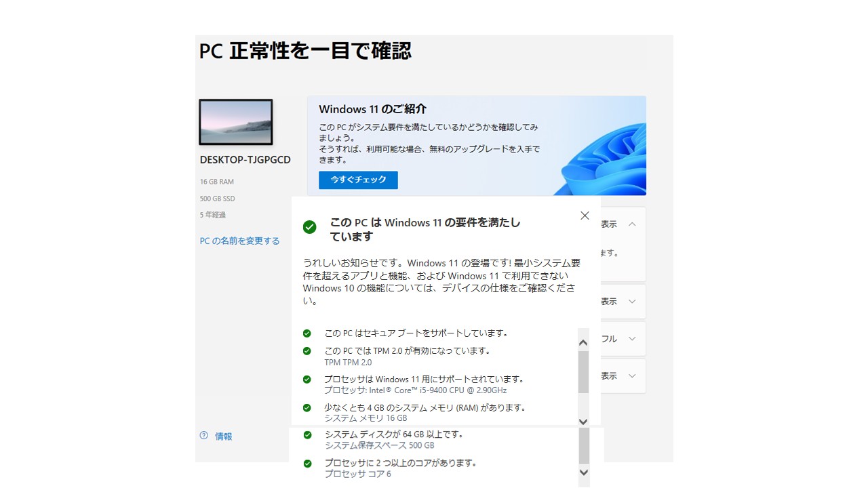This screenshot has height=488, width=868.
Task: Click the PC desktop thumbnail image
Action: (x=236, y=122)
